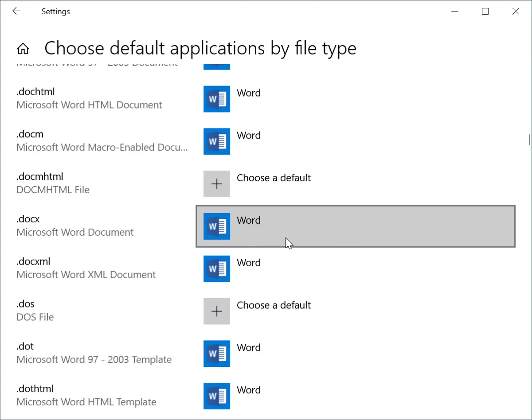This screenshot has width=532, height=420.
Task: Click 'Microsoft Word HTML Template' description
Action: coord(86,403)
